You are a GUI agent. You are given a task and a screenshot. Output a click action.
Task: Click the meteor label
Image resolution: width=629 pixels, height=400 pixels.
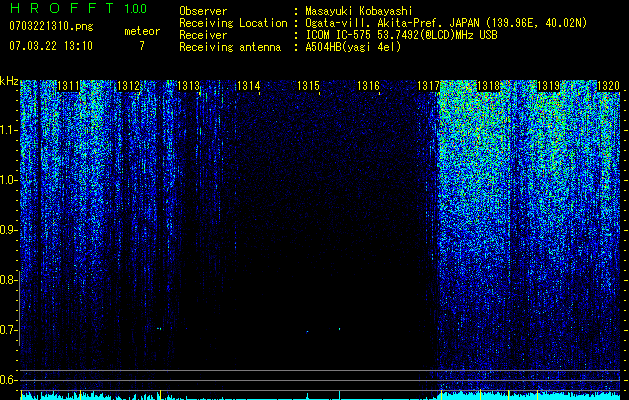coord(142,31)
